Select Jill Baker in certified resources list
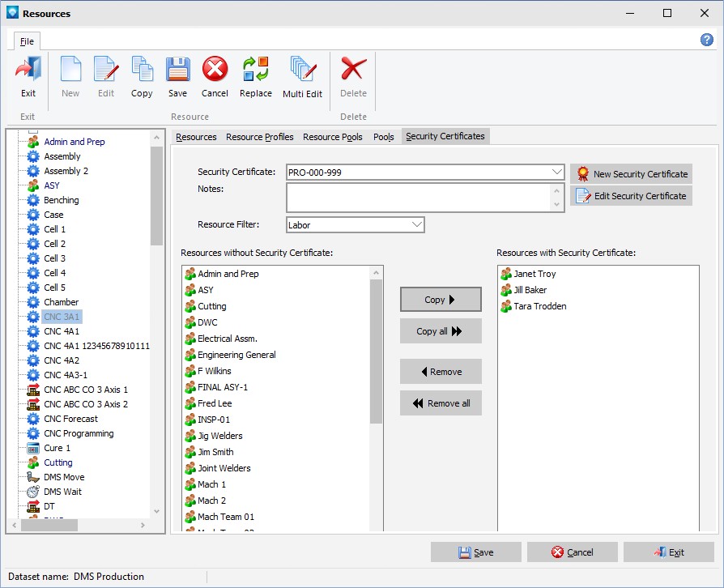 point(530,290)
